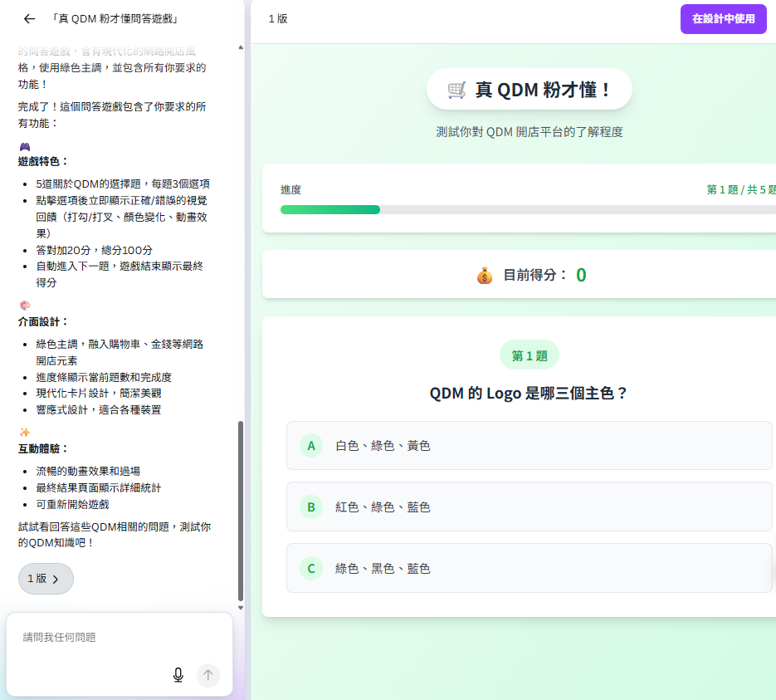Click the microphone voice input icon

178,675
